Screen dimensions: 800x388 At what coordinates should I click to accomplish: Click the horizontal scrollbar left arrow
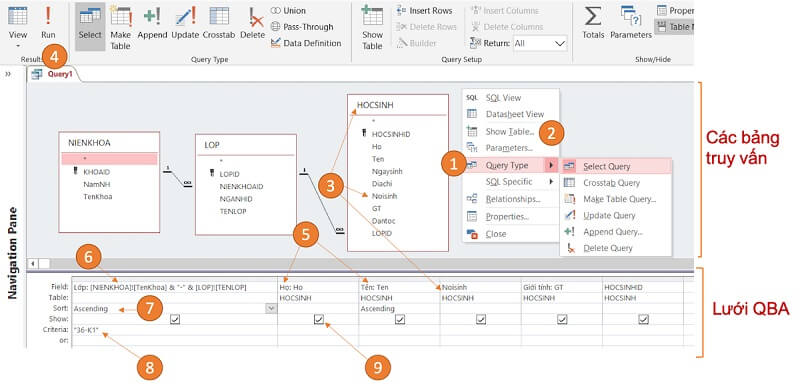[x=33, y=263]
